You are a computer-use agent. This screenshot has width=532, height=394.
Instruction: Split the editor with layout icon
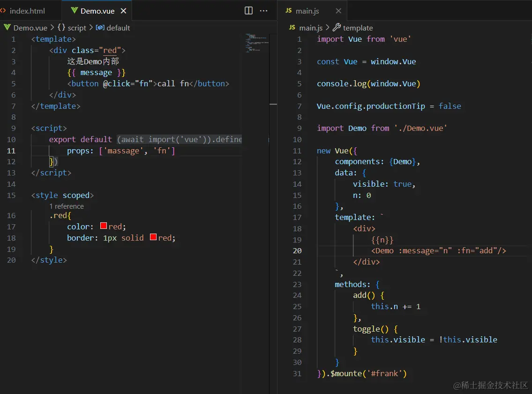[x=249, y=10]
